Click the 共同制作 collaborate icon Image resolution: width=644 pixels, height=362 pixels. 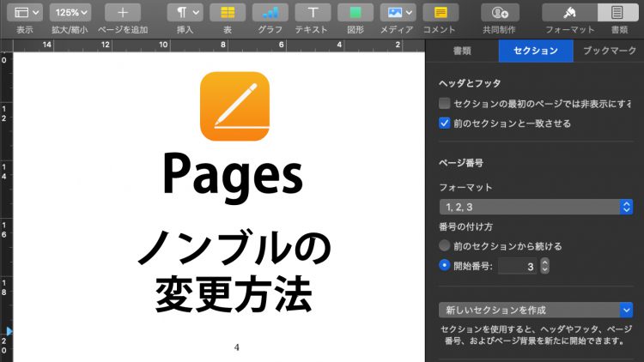(500, 13)
